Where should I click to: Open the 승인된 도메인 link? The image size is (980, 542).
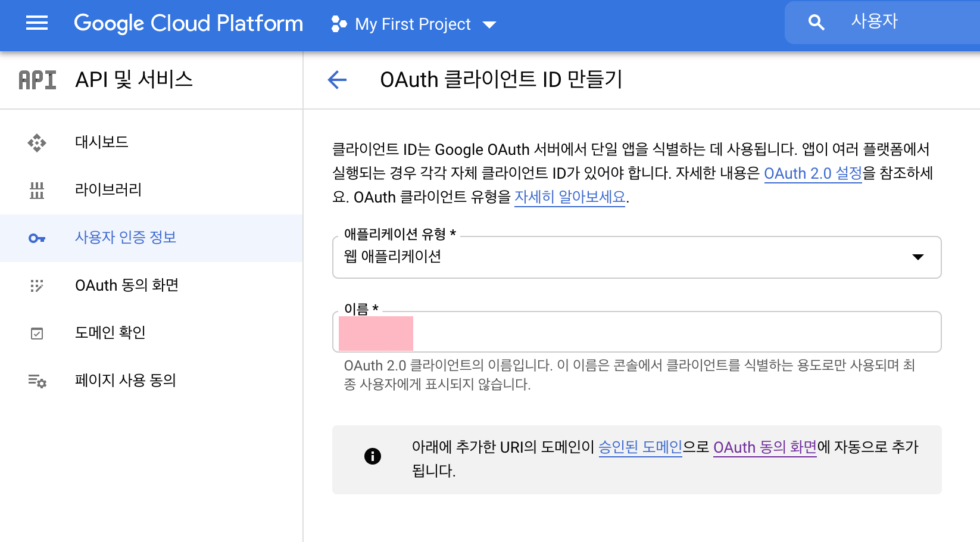(x=640, y=447)
